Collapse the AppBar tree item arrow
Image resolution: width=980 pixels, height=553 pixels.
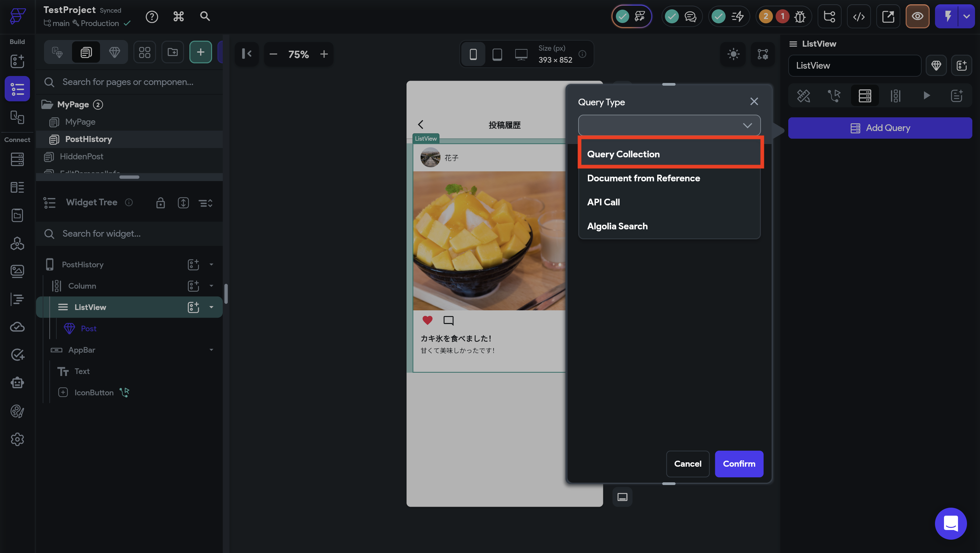coord(211,350)
